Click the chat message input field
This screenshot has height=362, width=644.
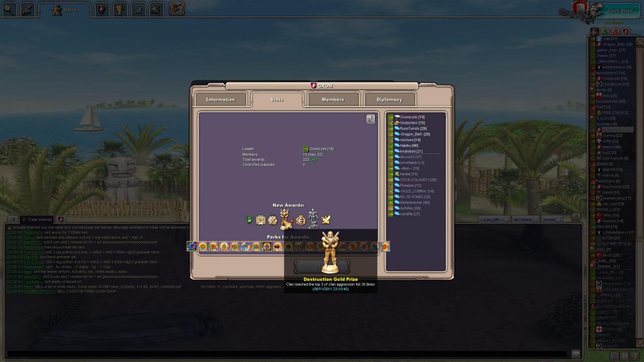tap(286, 354)
